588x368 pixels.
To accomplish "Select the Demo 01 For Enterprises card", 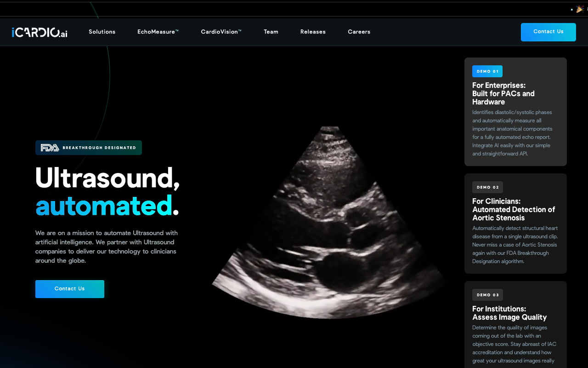I will 515,112.
